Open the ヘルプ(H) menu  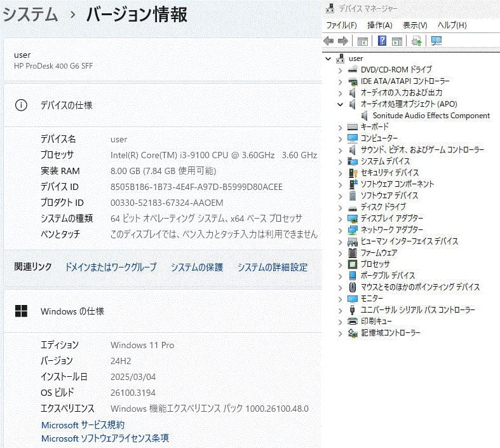coord(452,25)
